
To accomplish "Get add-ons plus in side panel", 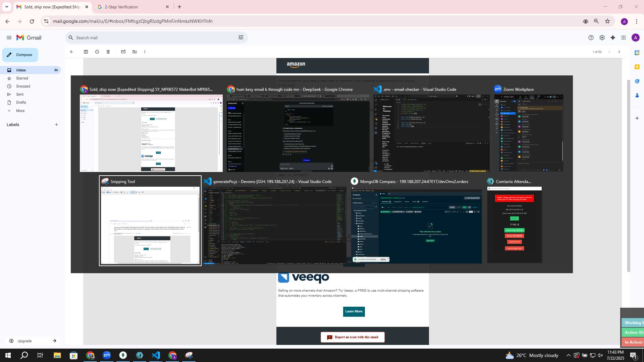I will [x=637, y=118].
